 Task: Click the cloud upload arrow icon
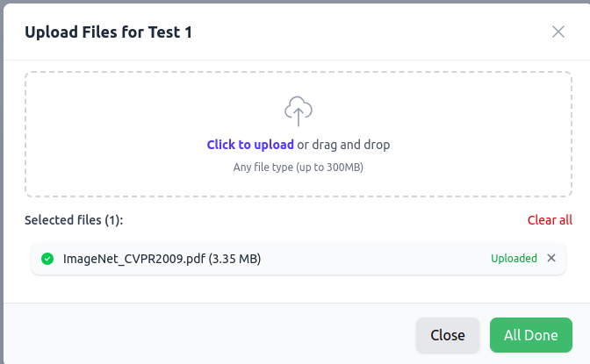(x=299, y=111)
